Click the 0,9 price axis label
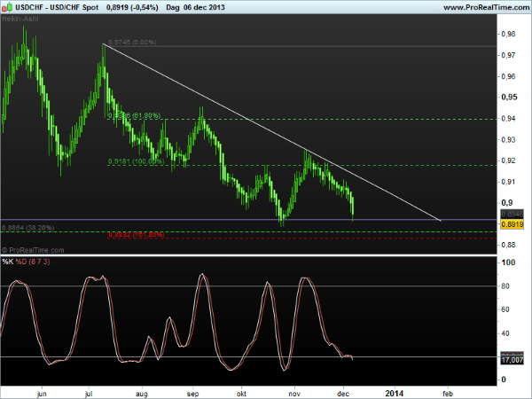 507,202
